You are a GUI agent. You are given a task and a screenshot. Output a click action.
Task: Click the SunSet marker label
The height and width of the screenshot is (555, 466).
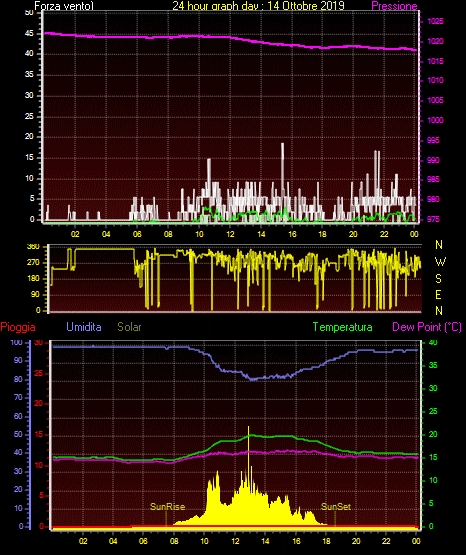click(x=336, y=507)
